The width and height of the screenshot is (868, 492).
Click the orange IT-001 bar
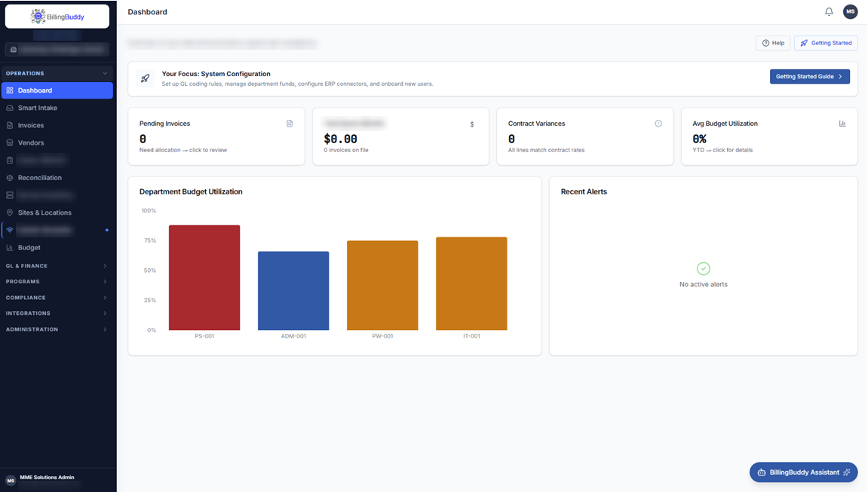click(471, 283)
